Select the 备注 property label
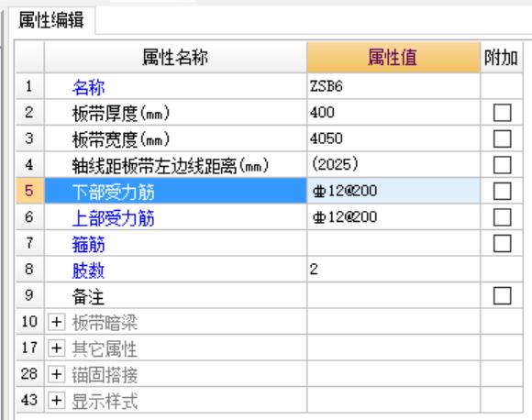Viewport: 532px width, 420px height. tap(88, 296)
